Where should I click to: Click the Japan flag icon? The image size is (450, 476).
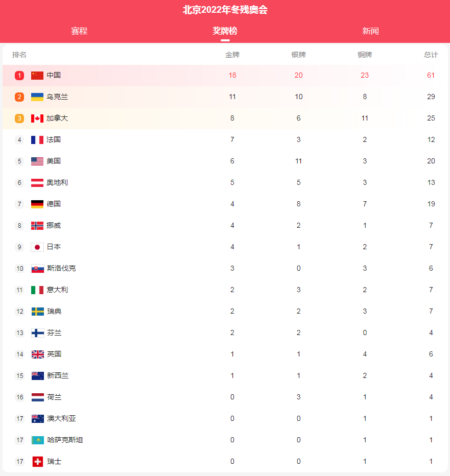pos(37,247)
